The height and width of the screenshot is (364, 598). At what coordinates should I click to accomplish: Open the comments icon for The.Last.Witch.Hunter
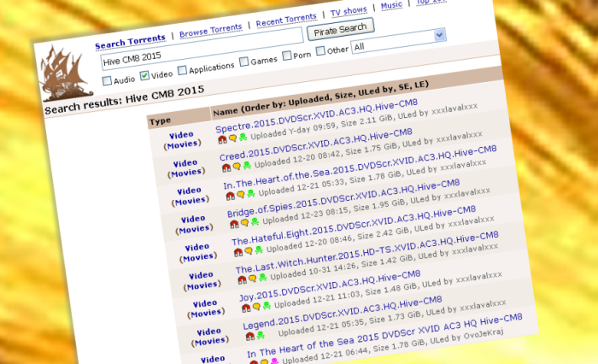253,279
